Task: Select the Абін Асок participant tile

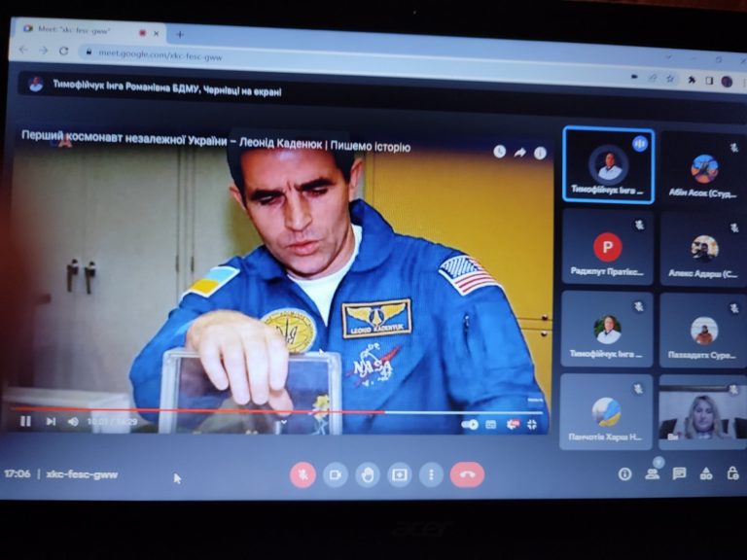Action: click(703, 167)
